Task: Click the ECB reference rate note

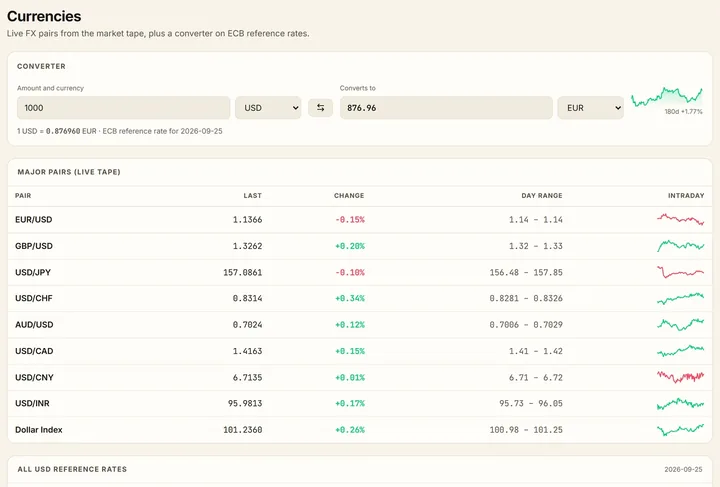Action: (120, 131)
